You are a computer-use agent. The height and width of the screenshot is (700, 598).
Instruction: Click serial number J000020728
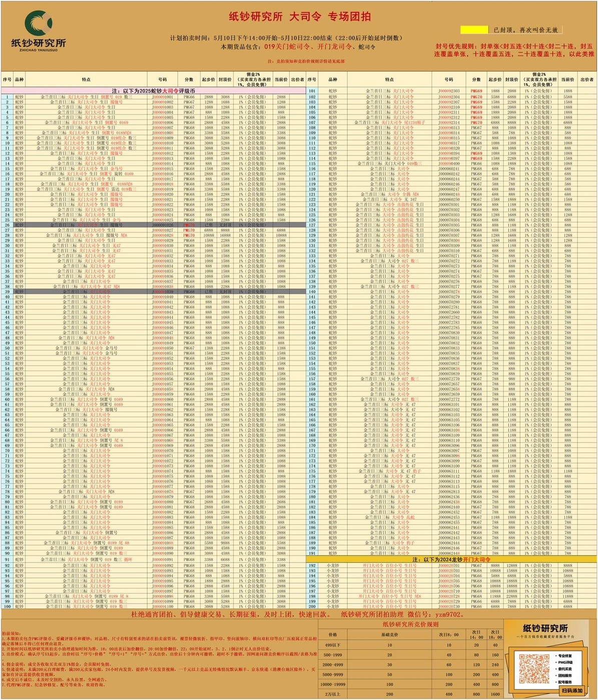coord(449,596)
